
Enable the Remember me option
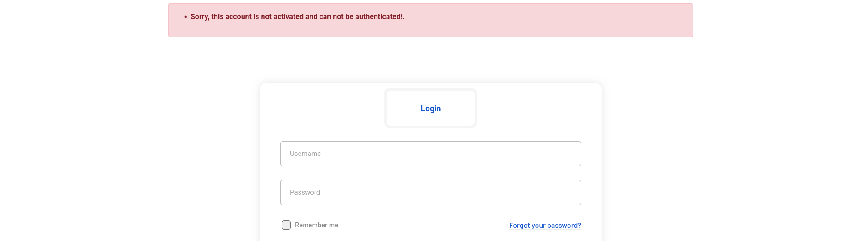[x=286, y=225]
